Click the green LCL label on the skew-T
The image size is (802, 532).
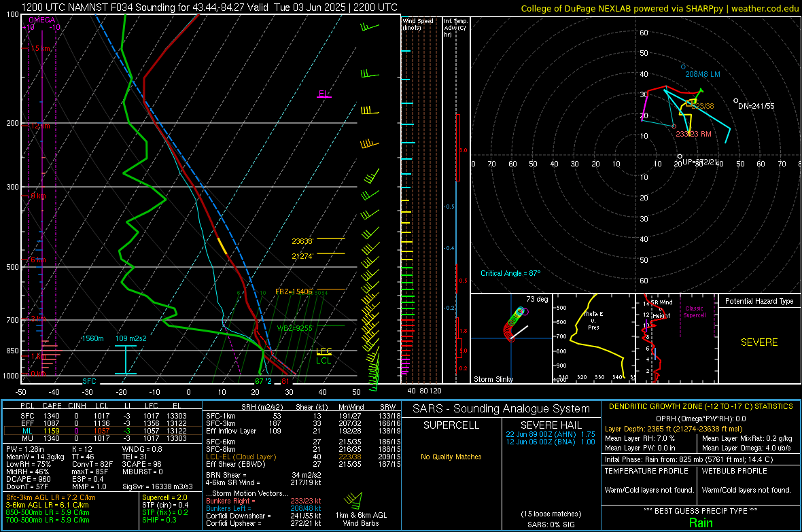point(324,361)
